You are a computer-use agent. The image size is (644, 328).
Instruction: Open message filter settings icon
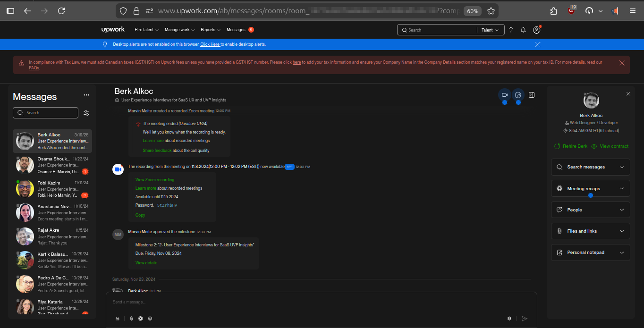(x=86, y=113)
